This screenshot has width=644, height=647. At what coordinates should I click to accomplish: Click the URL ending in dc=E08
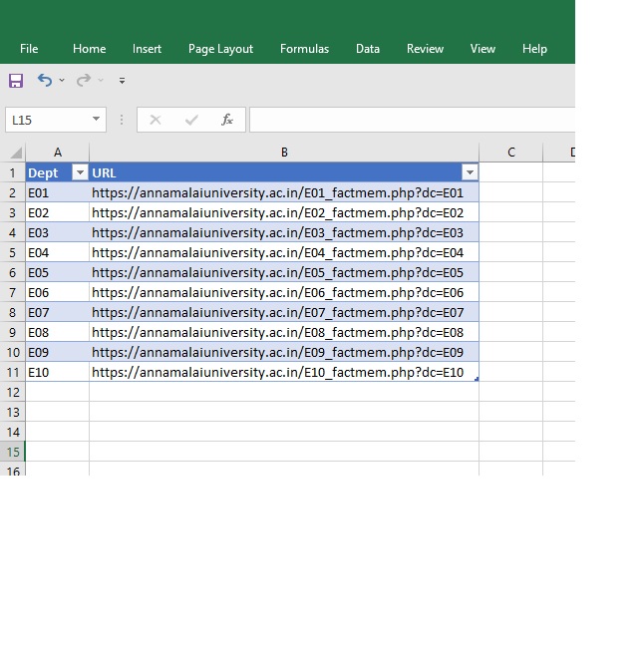(278, 332)
